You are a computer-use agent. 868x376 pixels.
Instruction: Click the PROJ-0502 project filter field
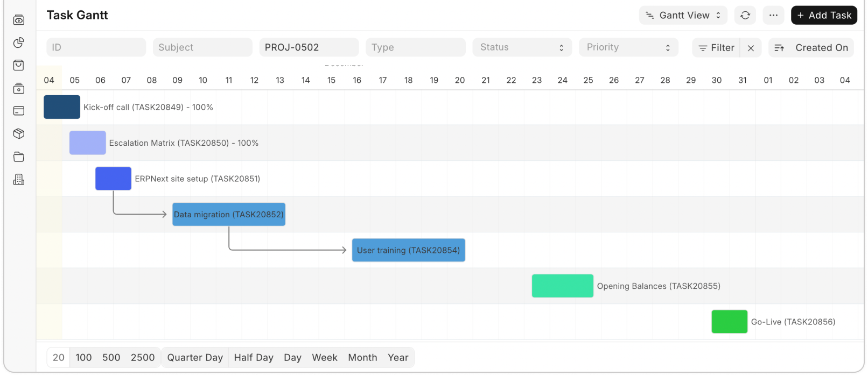pos(309,47)
